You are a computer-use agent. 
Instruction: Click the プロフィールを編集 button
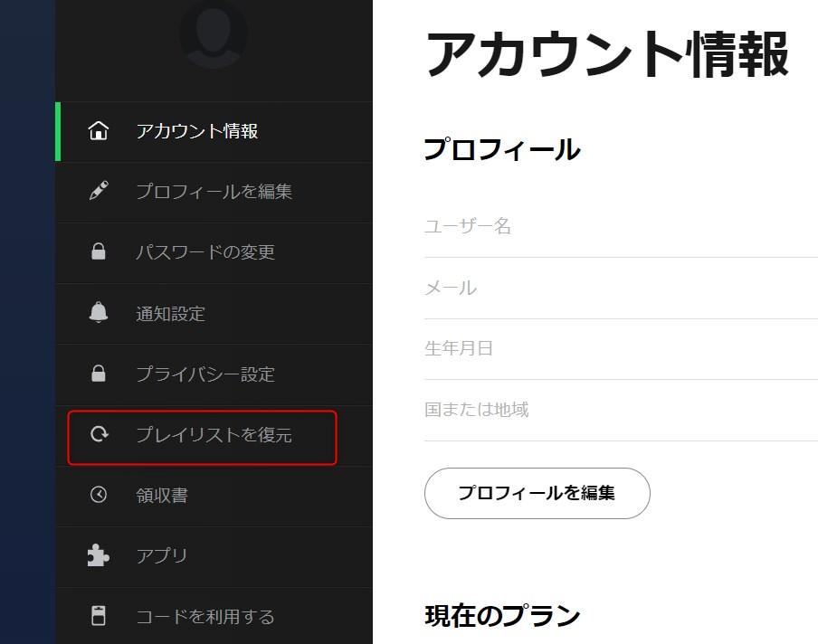pyautogui.click(x=537, y=494)
